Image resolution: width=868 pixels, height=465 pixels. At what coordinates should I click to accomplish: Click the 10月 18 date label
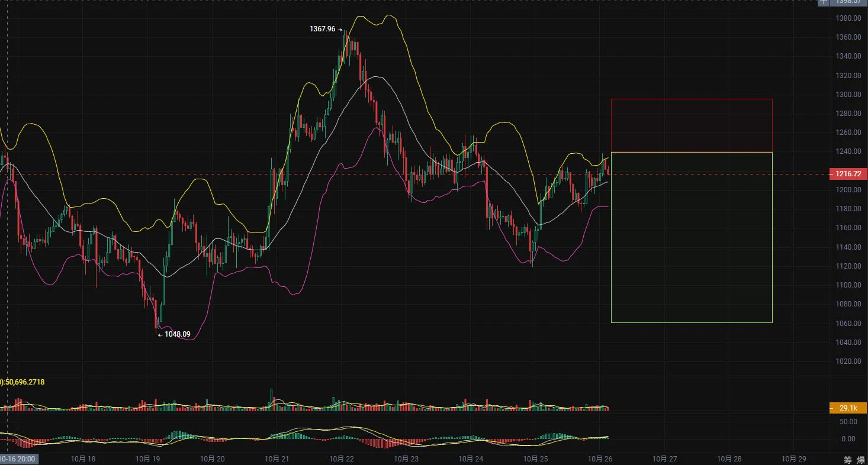tap(83, 458)
